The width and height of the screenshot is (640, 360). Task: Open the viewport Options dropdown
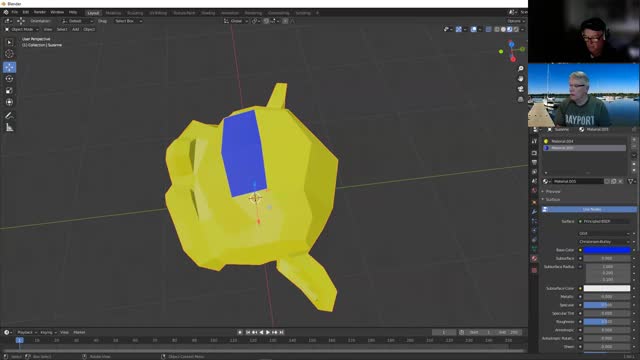click(516, 21)
